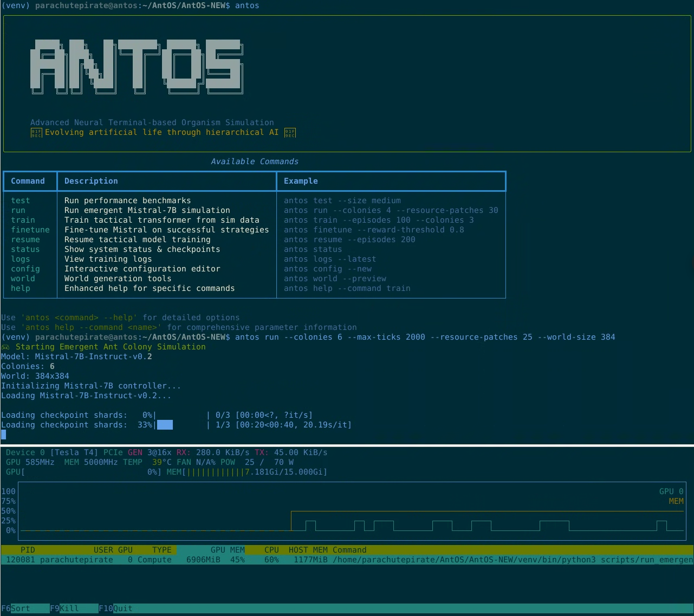Select the PID column header in nvtop
Image resolution: width=694 pixels, height=616 pixels.
coord(28,550)
